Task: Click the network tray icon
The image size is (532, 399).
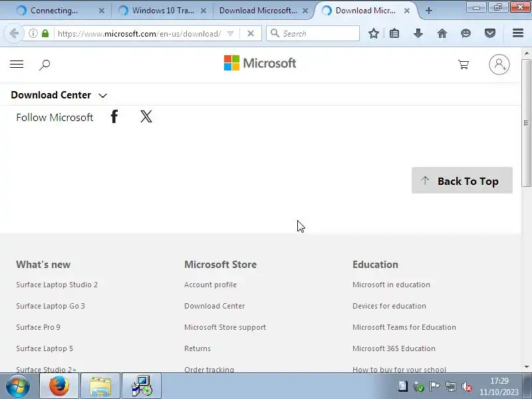Action: click(451, 386)
